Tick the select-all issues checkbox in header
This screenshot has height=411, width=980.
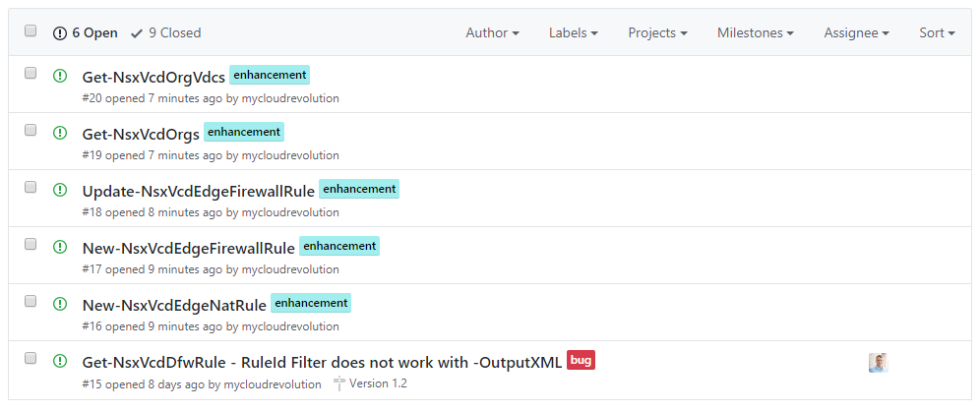pos(31,31)
